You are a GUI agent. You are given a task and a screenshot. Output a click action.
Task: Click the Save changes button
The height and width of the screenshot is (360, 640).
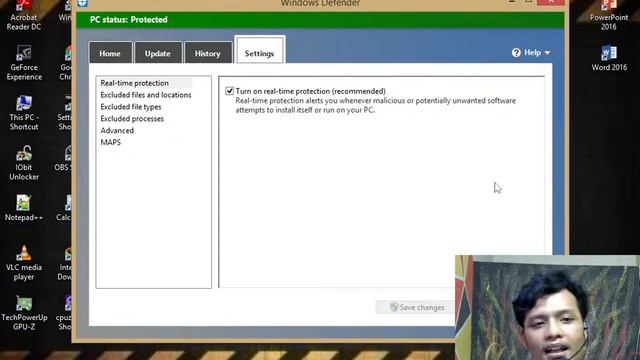[416, 307]
